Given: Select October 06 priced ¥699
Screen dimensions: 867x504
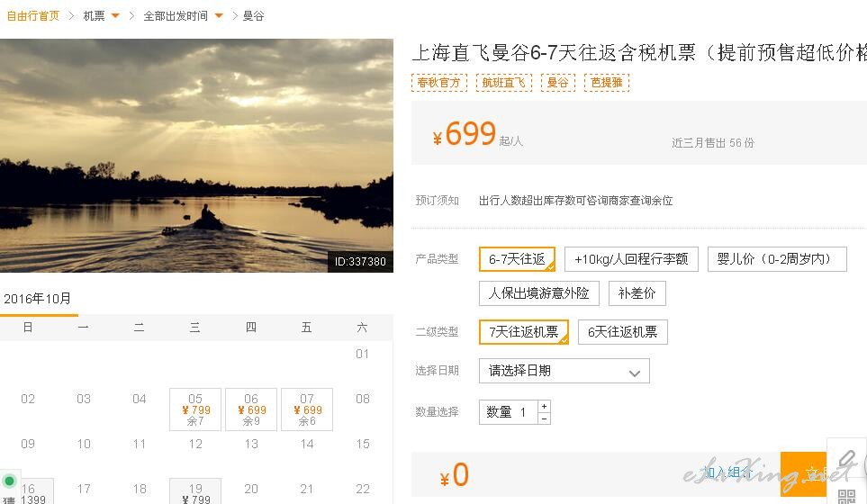Looking at the screenshot, I should [251, 409].
